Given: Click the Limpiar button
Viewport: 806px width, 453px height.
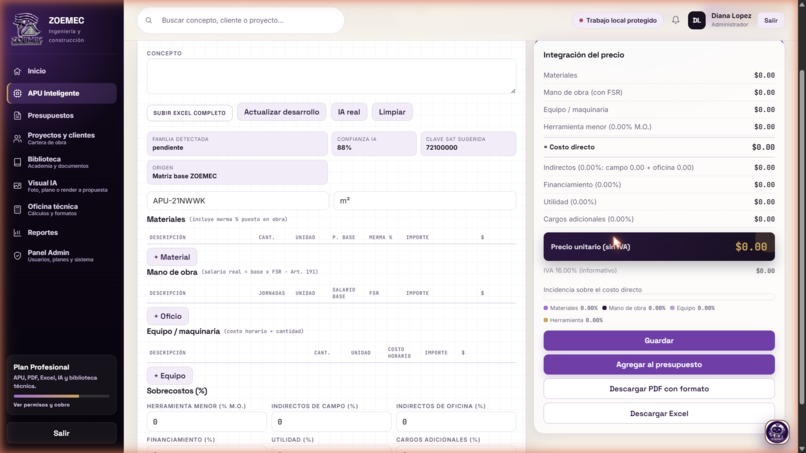Looking at the screenshot, I should click(392, 112).
